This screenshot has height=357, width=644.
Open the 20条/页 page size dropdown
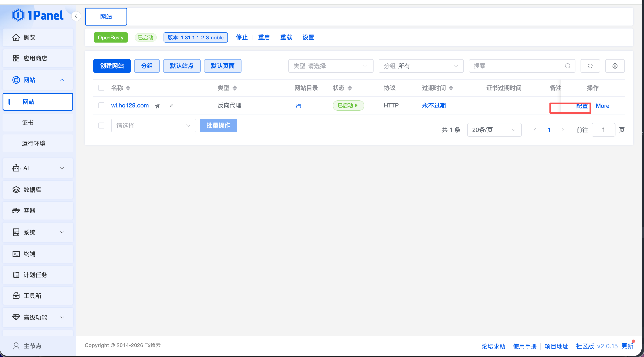point(494,130)
